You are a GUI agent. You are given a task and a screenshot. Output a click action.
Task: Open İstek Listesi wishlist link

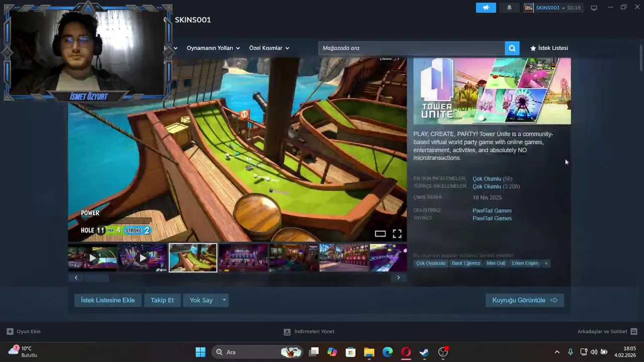click(x=549, y=48)
